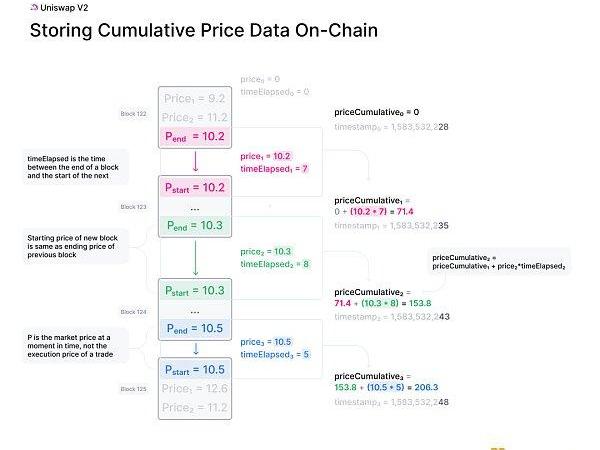The image size is (600, 450).
Task: Click the Block 123 label
Action: coord(134,207)
